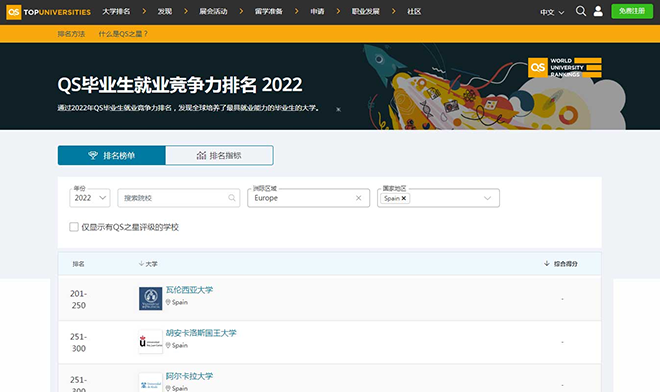Expand arrow next to 大学排名

click(144, 11)
